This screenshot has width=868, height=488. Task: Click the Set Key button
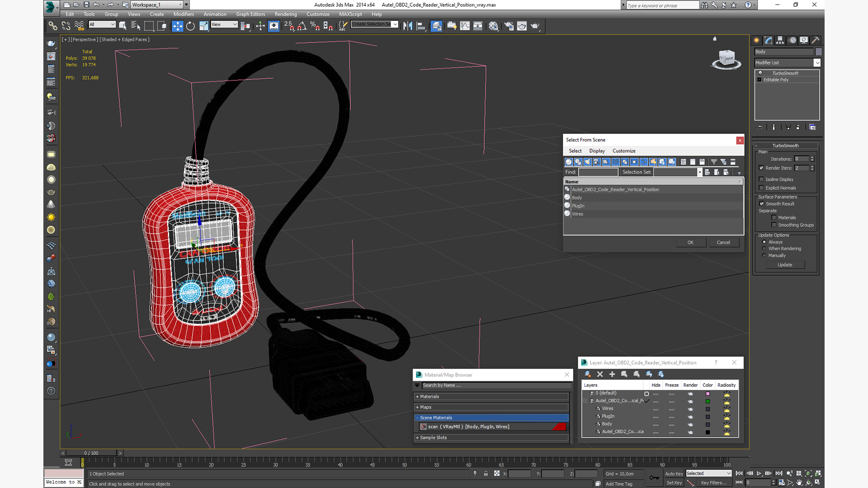[x=674, y=483]
